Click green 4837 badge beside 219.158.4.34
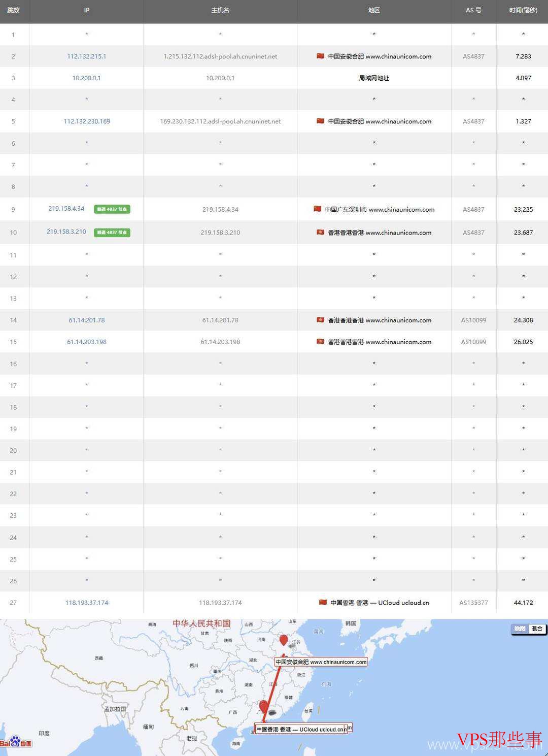 click(x=112, y=209)
